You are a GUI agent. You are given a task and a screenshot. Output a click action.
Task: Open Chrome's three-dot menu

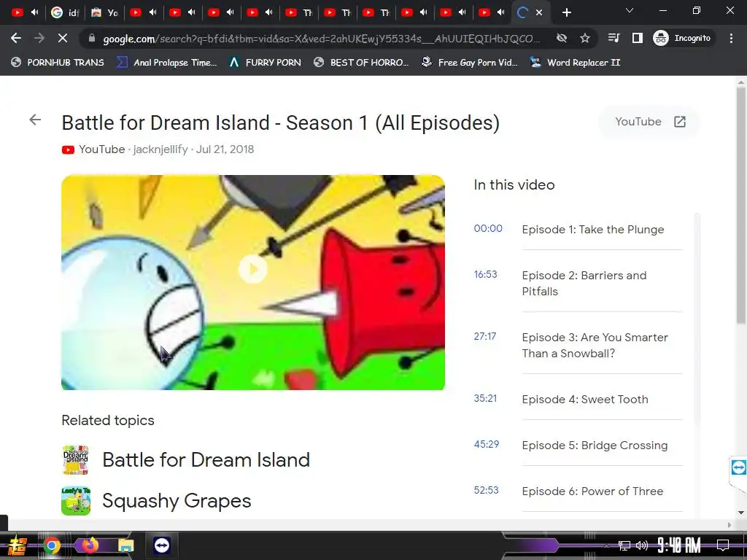click(x=731, y=38)
